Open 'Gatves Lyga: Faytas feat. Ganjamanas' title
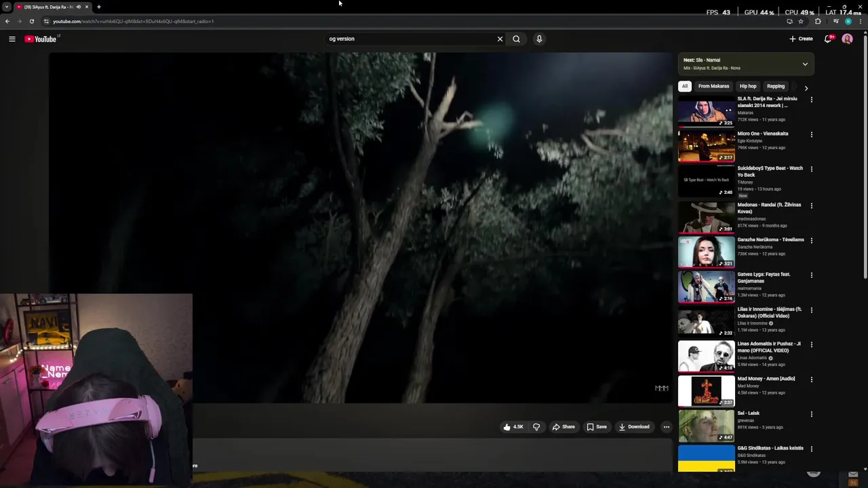868x488 pixels. coord(764,277)
